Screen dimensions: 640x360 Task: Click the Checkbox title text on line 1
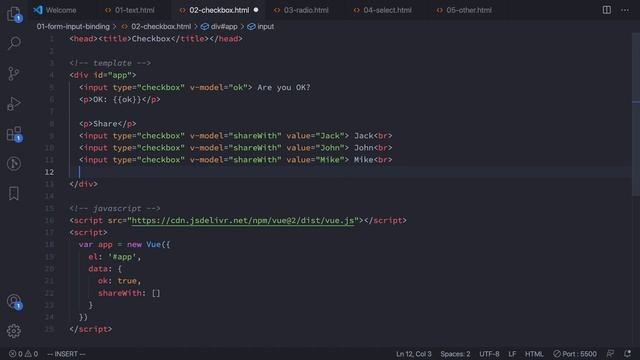coord(151,39)
